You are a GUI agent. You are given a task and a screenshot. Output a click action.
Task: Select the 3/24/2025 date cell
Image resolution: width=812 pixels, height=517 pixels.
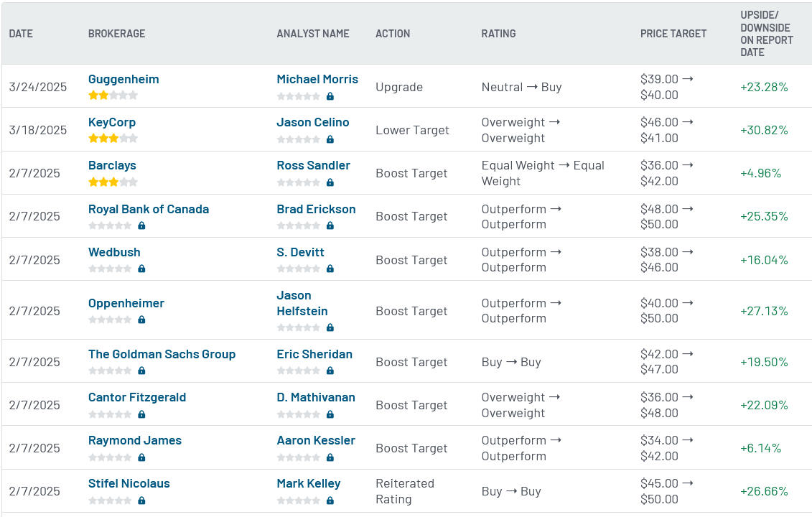[x=38, y=87]
